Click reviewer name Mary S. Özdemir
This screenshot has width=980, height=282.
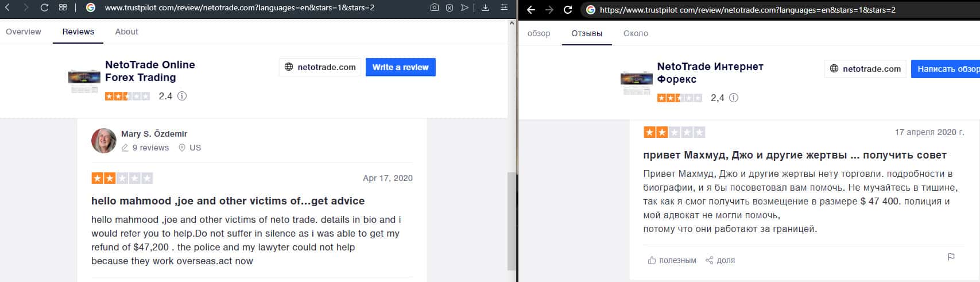[154, 134]
